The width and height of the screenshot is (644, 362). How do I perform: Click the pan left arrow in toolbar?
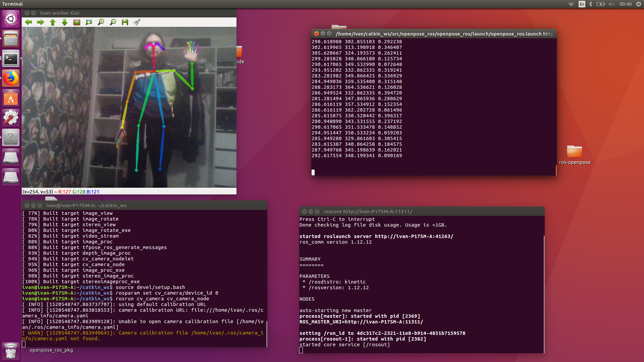pos(29,22)
